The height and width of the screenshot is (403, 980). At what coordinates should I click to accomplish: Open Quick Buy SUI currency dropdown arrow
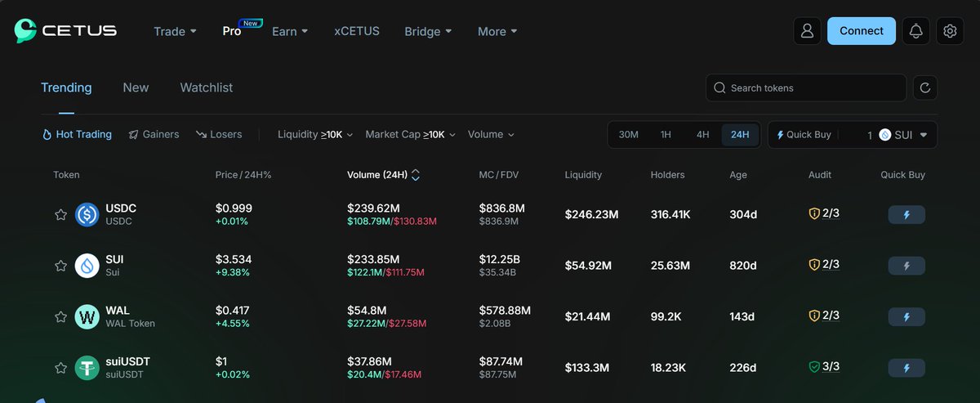tap(924, 135)
